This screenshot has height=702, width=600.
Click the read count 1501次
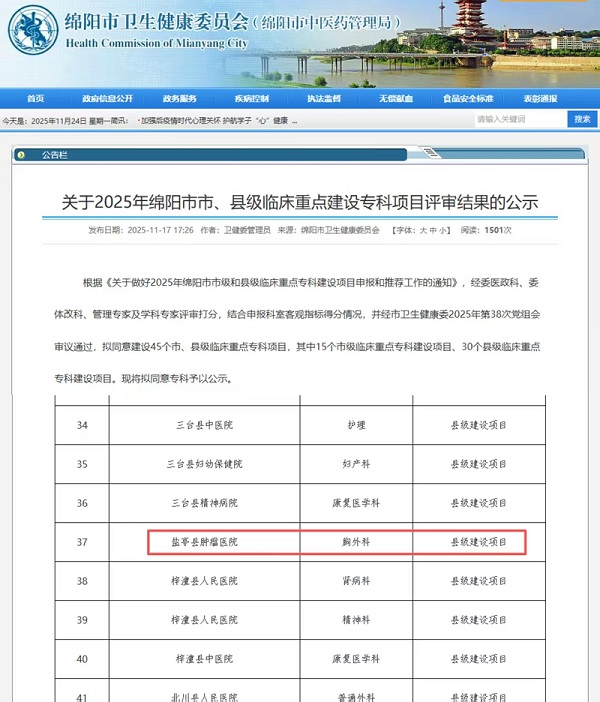coord(497,230)
